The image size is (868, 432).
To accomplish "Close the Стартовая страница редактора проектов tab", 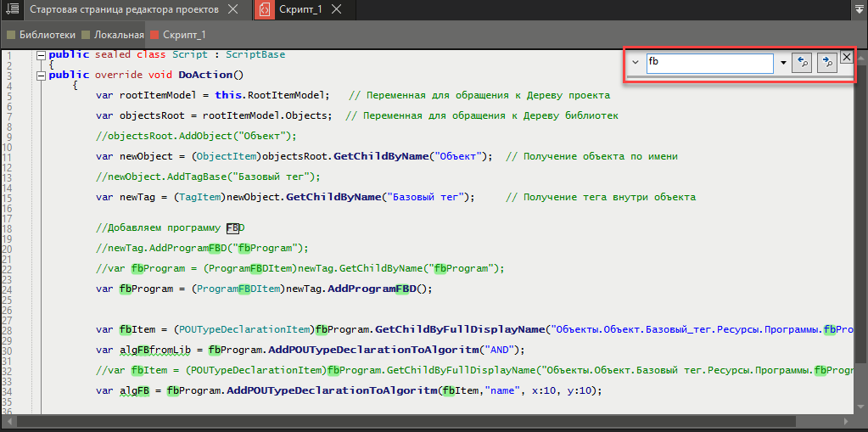I will pyautogui.click(x=234, y=10).
